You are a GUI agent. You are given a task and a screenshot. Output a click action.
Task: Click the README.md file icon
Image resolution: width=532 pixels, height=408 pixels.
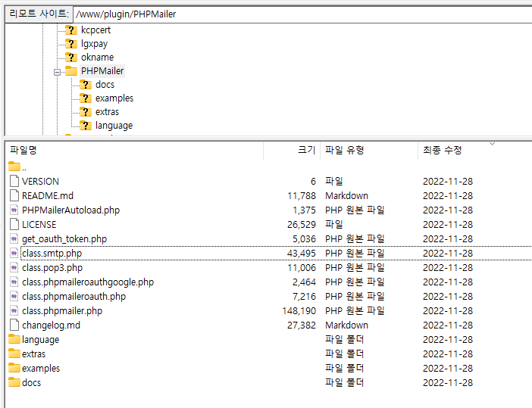tap(14, 195)
